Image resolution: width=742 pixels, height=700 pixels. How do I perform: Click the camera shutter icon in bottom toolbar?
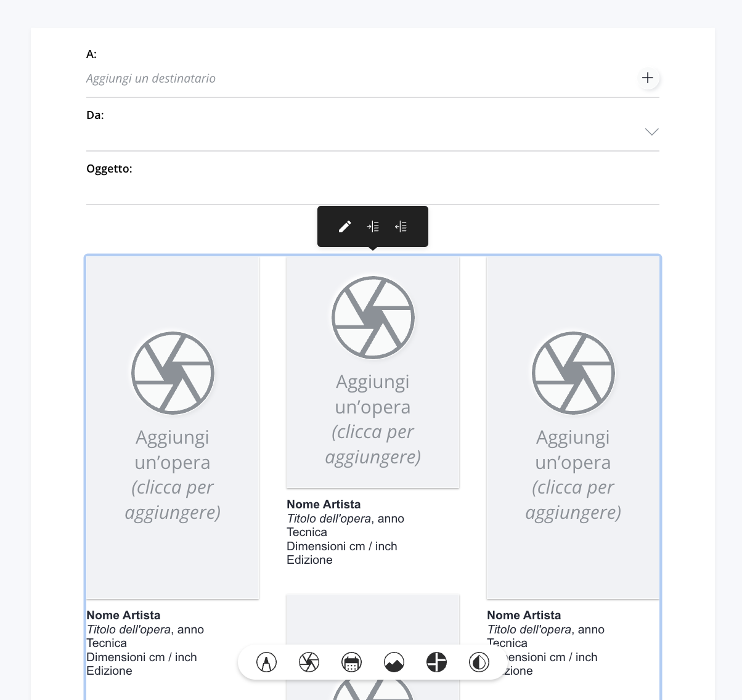(x=309, y=662)
